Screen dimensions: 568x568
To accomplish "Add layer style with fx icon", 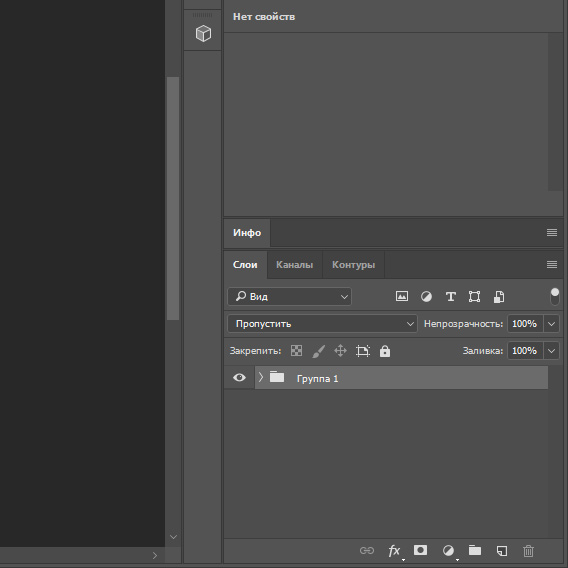I will (x=394, y=551).
